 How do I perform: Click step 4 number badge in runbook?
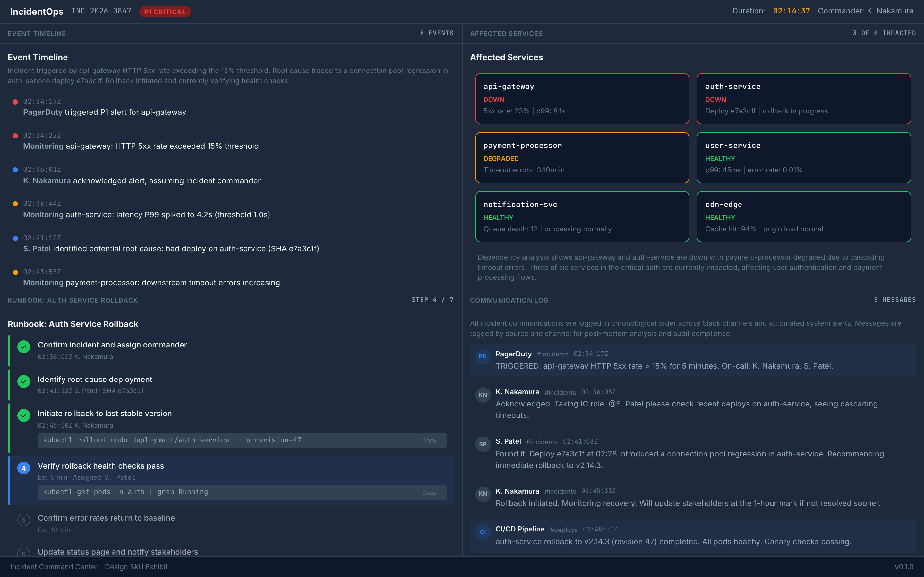pos(24,468)
